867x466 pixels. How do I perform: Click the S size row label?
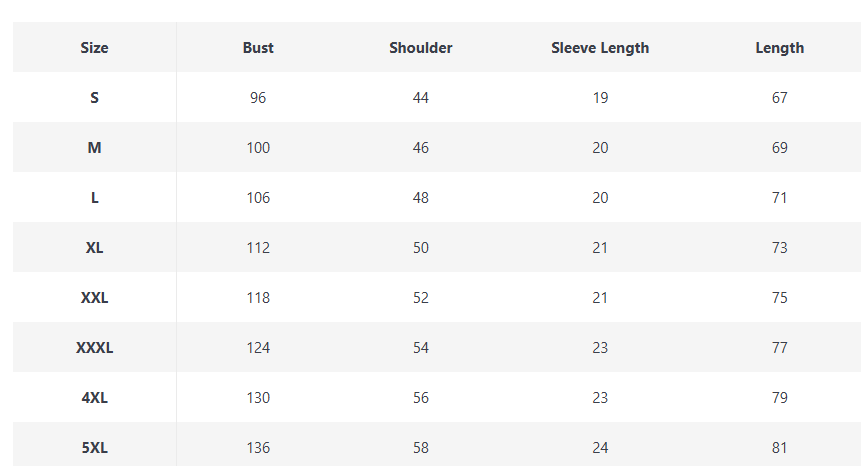point(95,97)
